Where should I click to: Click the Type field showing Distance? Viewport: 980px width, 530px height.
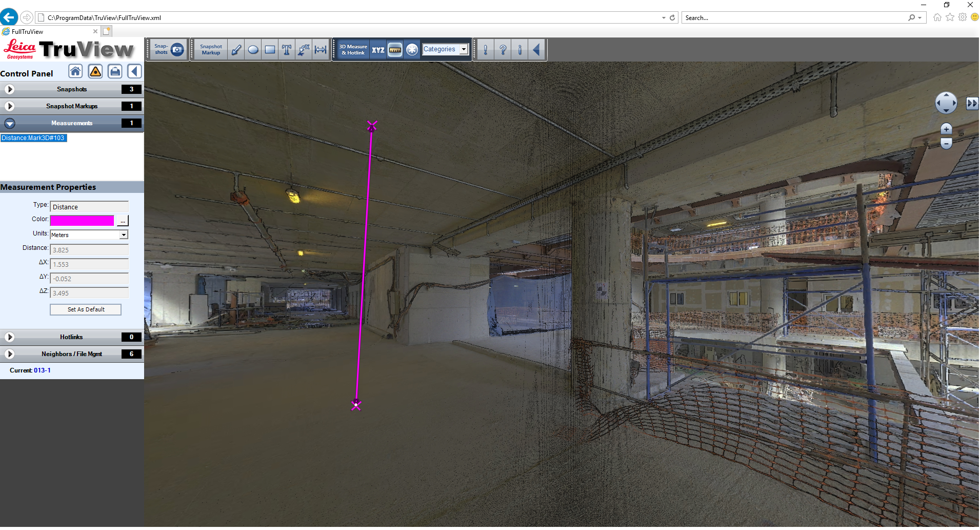tap(89, 207)
